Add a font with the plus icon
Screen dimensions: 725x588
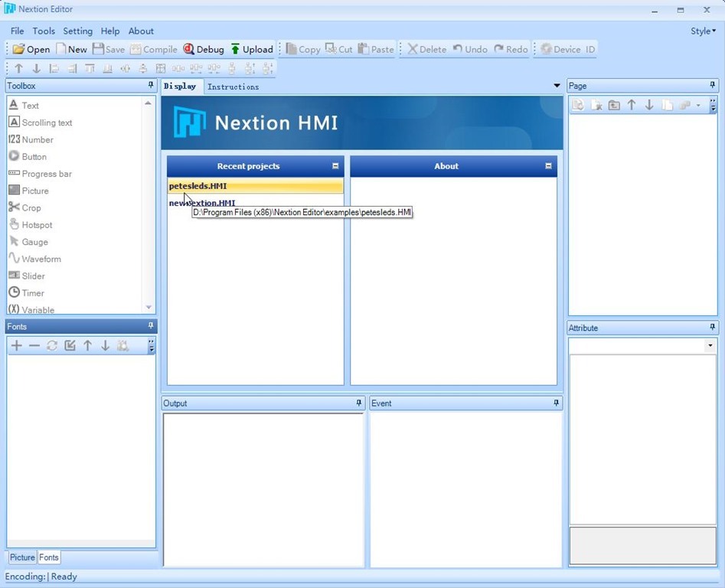pos(17,346)
